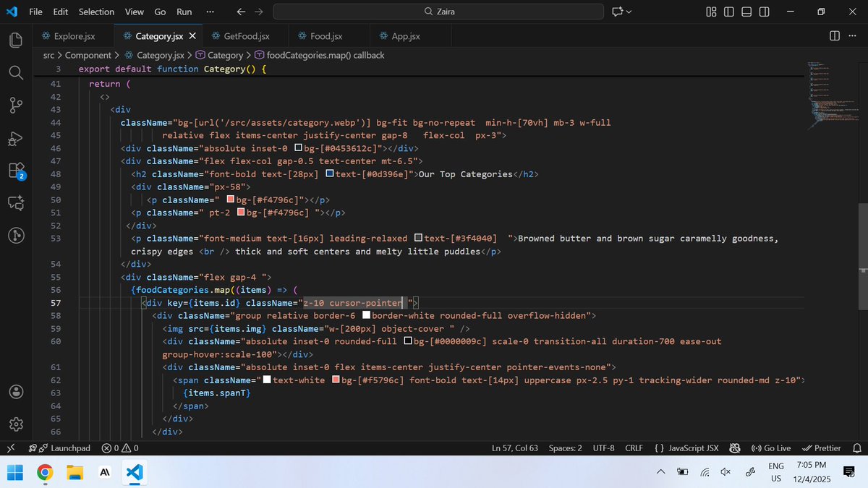Open the Component breadcrumb dropdown

click(88, 54)
